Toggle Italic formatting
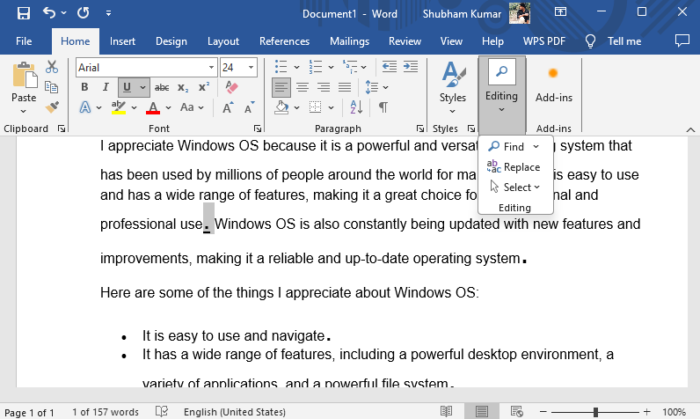Image resolution: width=700 pixels, height=419 pixels. (x=105, y=87)
